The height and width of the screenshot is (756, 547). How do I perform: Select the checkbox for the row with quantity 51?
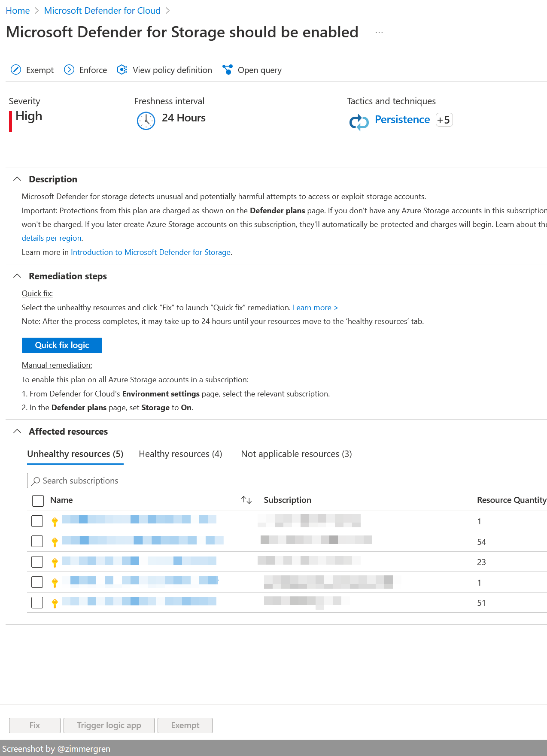pos(37,602)
